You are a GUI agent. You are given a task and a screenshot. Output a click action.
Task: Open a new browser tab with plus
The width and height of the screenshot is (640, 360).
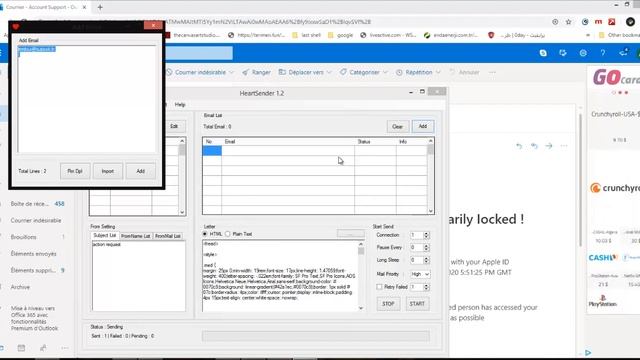pyautogui.click(x=100, y=7)
